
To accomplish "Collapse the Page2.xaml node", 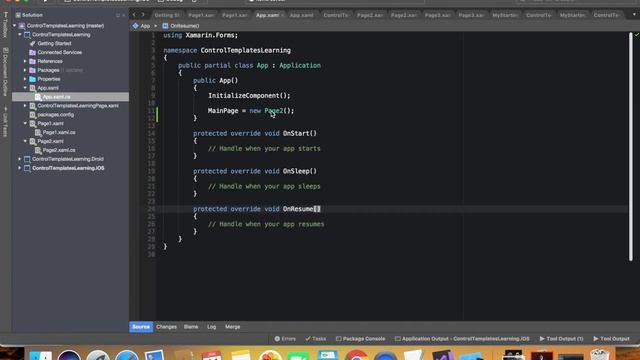I will (x=25, y=141).
